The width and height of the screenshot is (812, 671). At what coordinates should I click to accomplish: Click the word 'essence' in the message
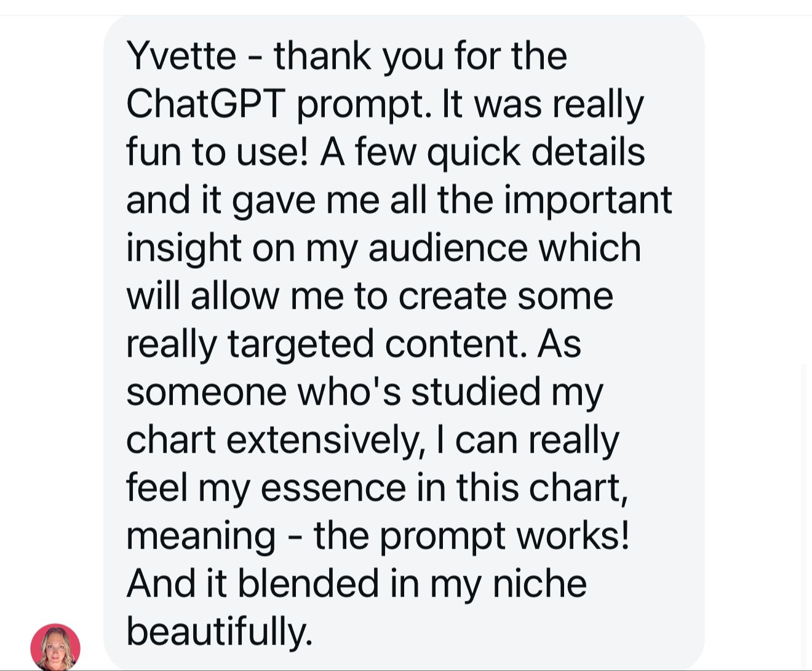333,488
